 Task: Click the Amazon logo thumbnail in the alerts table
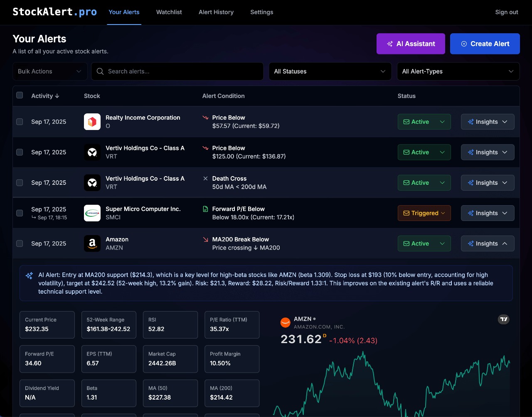pyautogui.click(x=92, y=243)
